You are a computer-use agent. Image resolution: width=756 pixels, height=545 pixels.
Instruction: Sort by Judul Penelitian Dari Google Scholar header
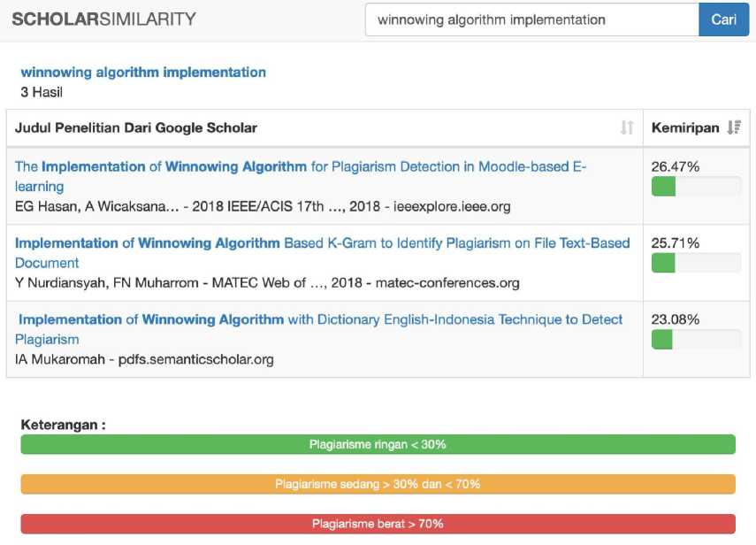point(136,127)
